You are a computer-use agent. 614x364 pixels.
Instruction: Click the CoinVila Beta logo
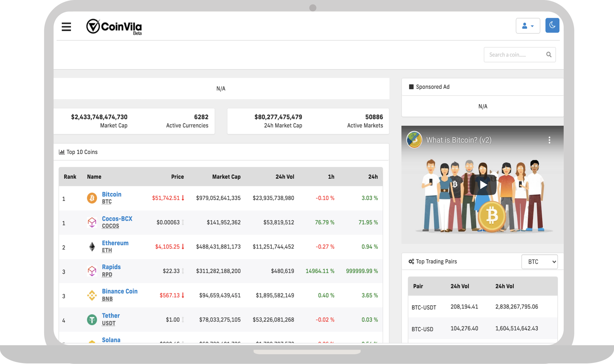pyautogui.click(x=114, y=27)
